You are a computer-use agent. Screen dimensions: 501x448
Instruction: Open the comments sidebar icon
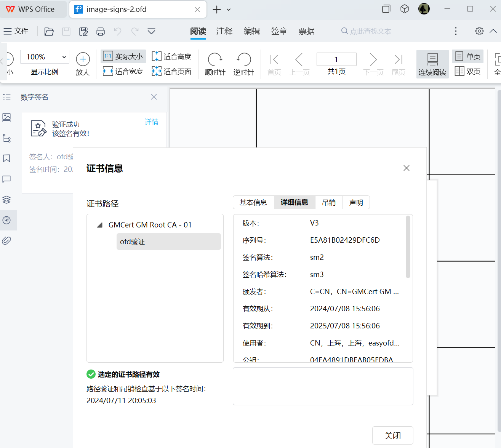click(x=7, y=179)
